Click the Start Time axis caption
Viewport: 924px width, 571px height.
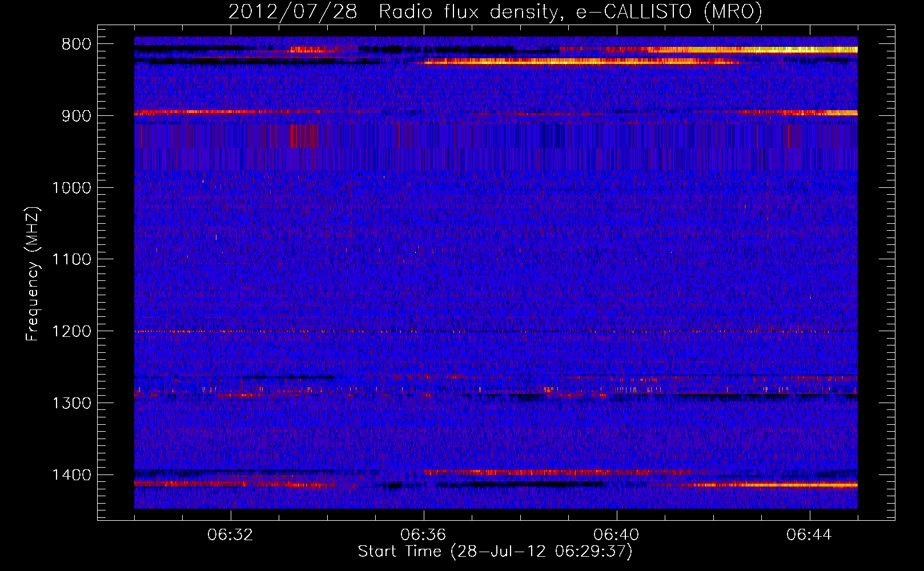(495, 552)
